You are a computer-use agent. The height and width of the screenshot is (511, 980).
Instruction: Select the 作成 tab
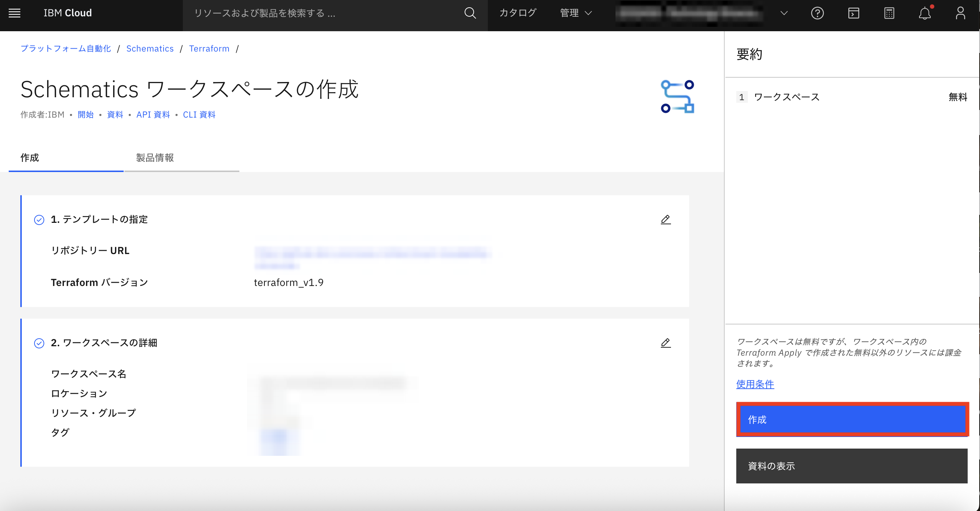click(29, 158)
